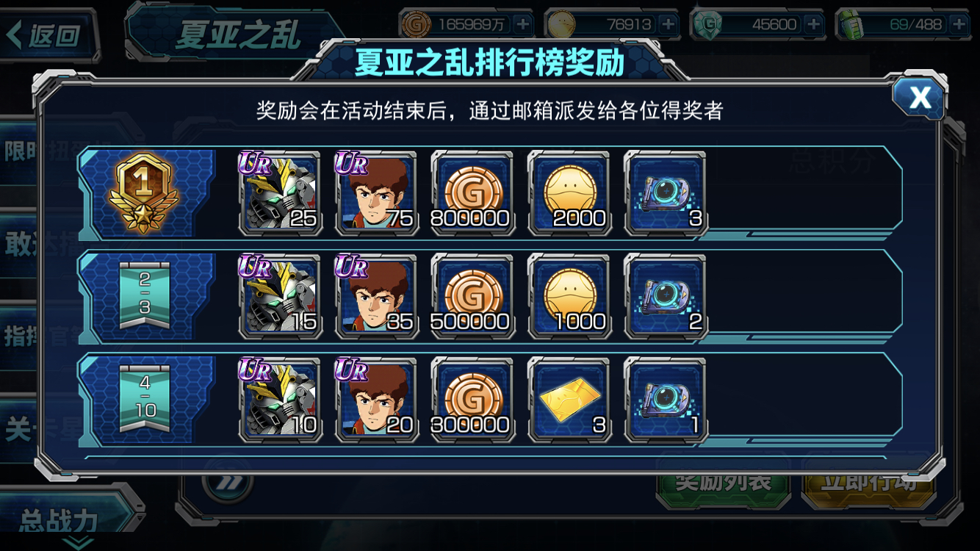Tap the UR Gundam unit icon with 25
The image size is (980, 551).
(280, 193)
